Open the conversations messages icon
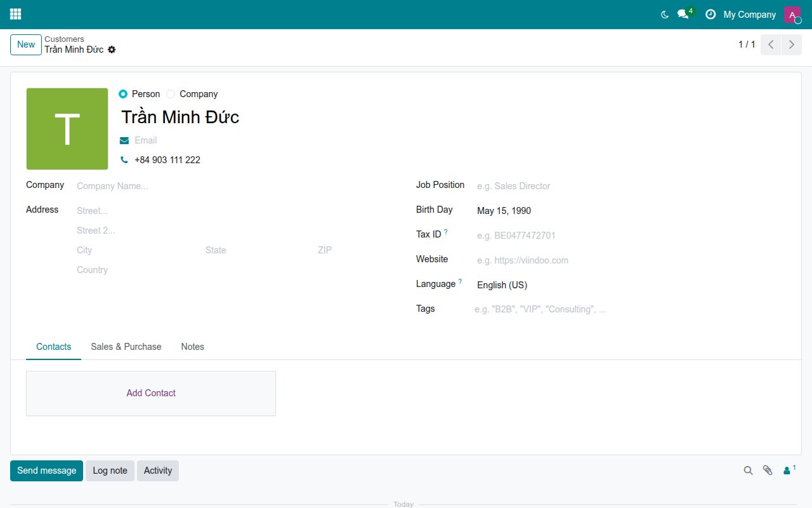 coord(683,14)
